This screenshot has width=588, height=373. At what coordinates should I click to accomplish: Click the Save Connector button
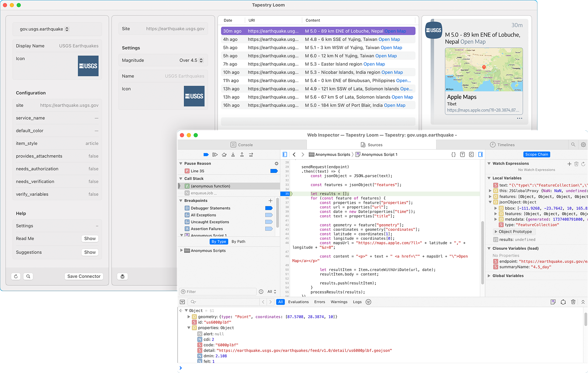click(84, 276)
